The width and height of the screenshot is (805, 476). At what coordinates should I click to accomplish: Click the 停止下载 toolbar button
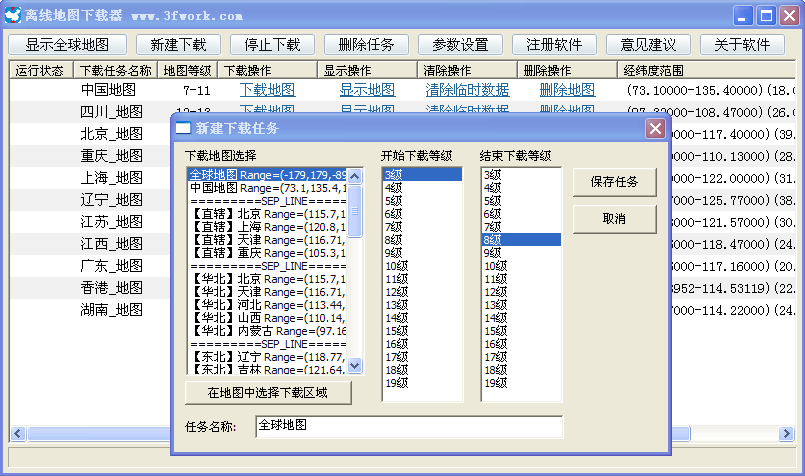pos(265,45)
